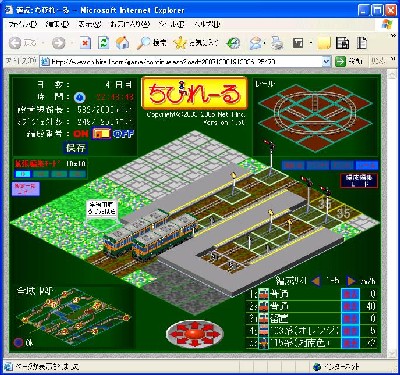Click the IE Forward arrow button
Viewport: 400px width, 375px height.
tap(59, 43)
